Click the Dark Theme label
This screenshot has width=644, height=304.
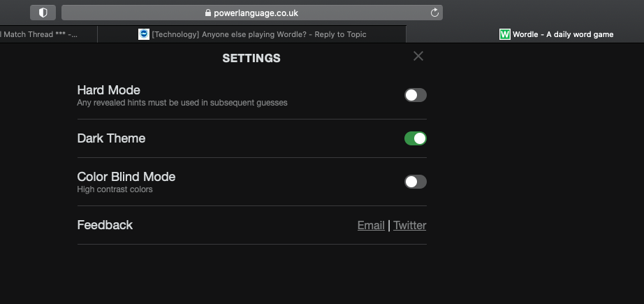pos(111,138)
